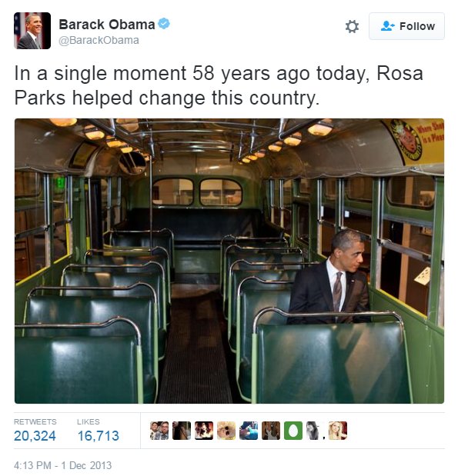This screenshot has width=458, height=476.
Task: Open the profile avatar picture
Action: 32,31
